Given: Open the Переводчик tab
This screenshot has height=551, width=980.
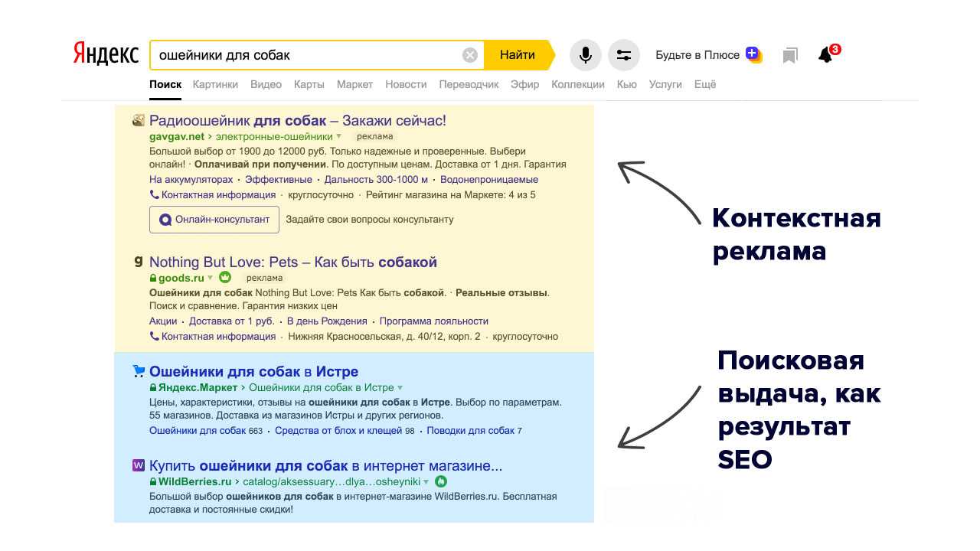Looking at the screenshot, I should 469,84.
